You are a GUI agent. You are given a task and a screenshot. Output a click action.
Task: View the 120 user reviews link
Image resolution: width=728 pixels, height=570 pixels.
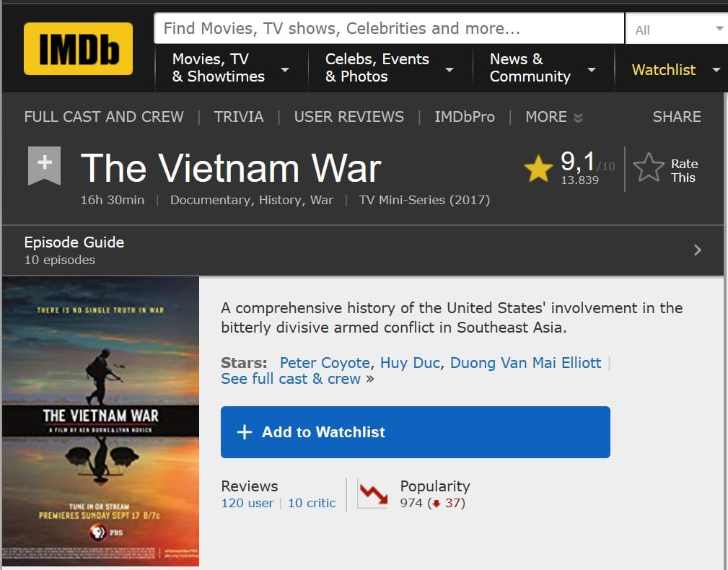(247, 503)
